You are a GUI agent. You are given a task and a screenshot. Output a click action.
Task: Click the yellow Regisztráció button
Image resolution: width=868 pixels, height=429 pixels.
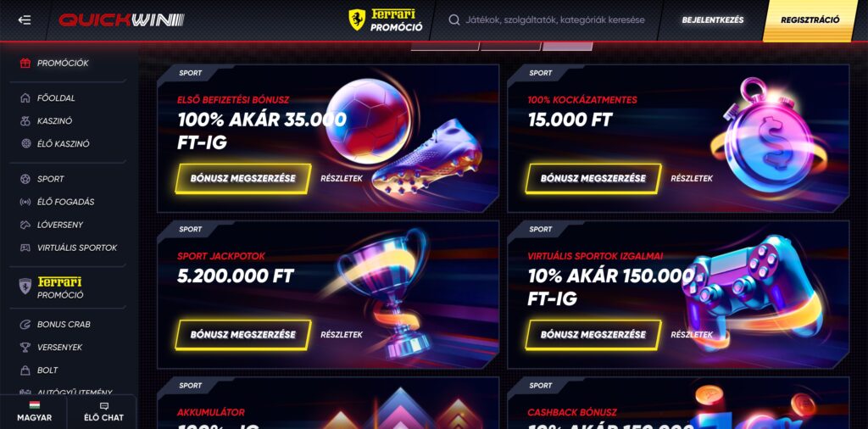pyautogui.click(x=810, y=20)
